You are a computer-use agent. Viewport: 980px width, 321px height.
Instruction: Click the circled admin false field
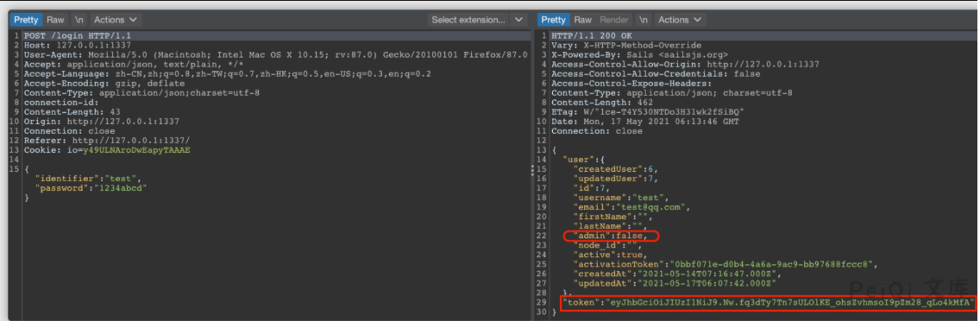[x=611, y=236]
